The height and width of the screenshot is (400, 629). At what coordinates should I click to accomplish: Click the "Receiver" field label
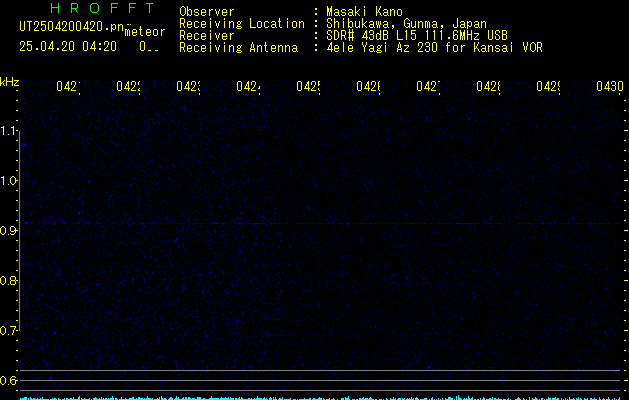(x=207, y=36)
